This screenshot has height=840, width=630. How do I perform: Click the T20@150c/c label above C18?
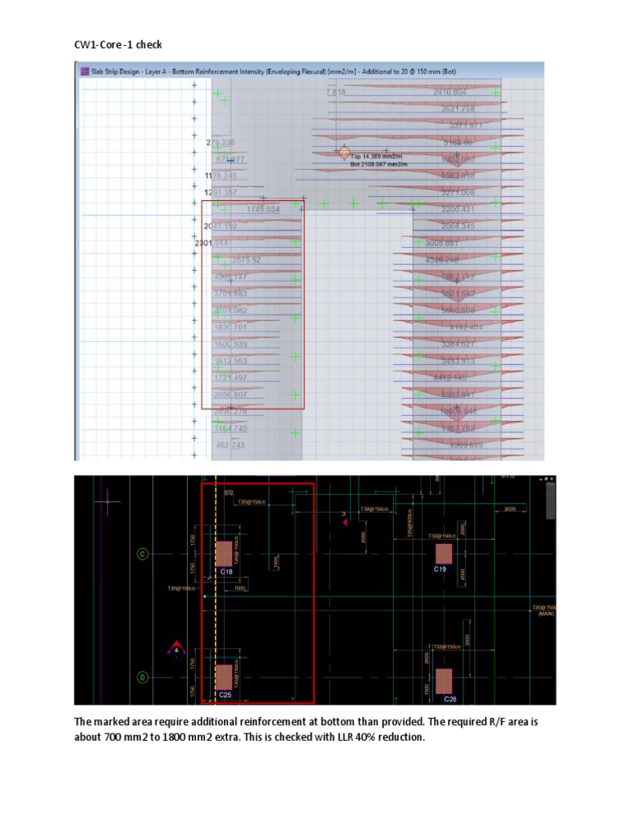coord(252,502)
